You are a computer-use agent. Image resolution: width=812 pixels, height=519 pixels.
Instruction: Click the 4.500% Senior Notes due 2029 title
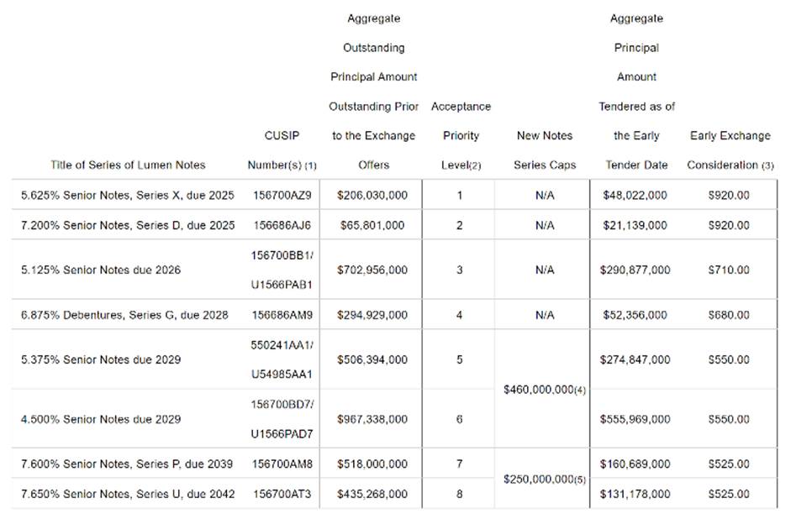click(101, 419)
